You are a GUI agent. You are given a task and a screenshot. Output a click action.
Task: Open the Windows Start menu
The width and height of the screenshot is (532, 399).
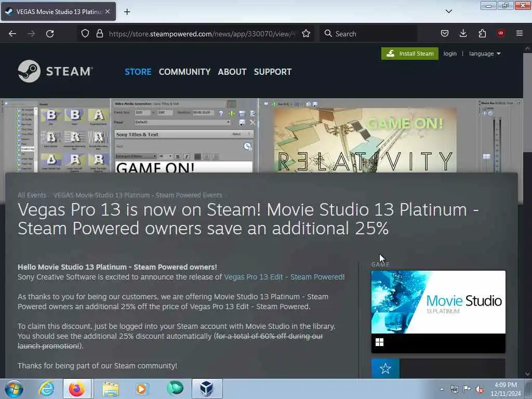click(x=14, y=389)
